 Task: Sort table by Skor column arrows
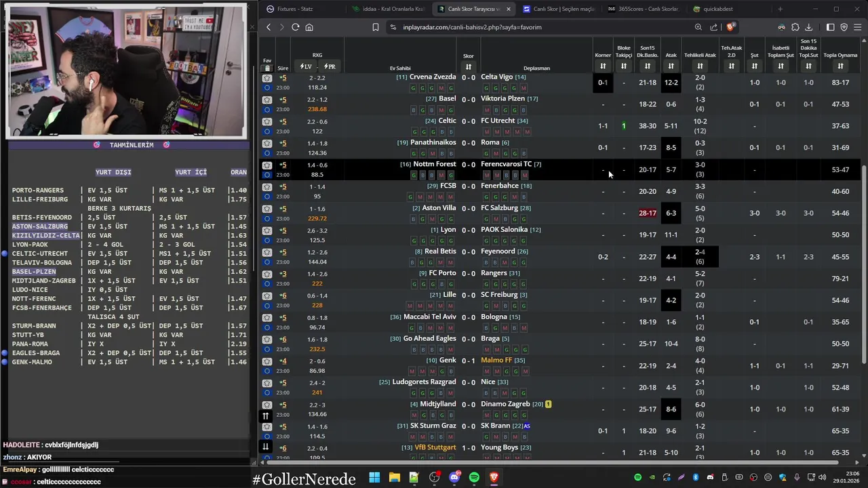468,66
